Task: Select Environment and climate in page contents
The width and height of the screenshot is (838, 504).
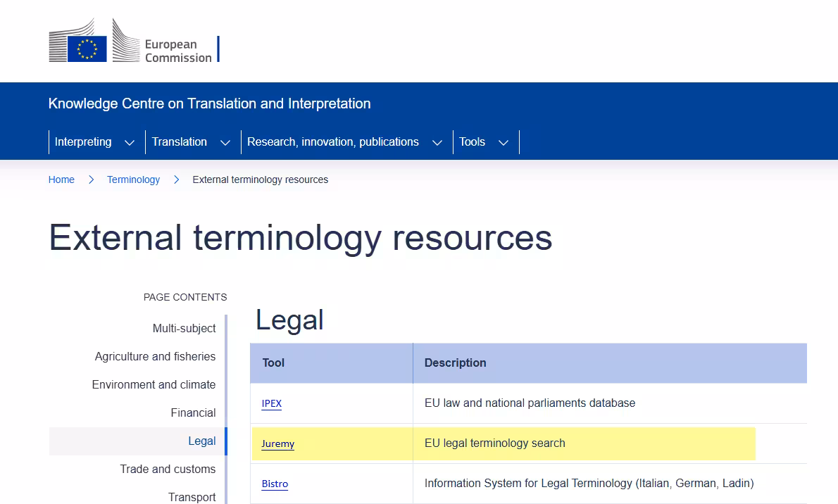Action: [x=154, y=384]
